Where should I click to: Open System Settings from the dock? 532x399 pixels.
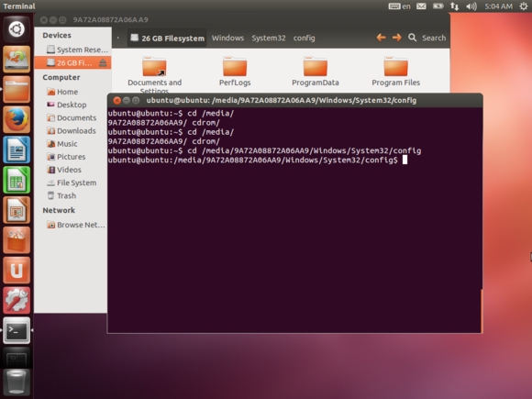pos(17,301)
